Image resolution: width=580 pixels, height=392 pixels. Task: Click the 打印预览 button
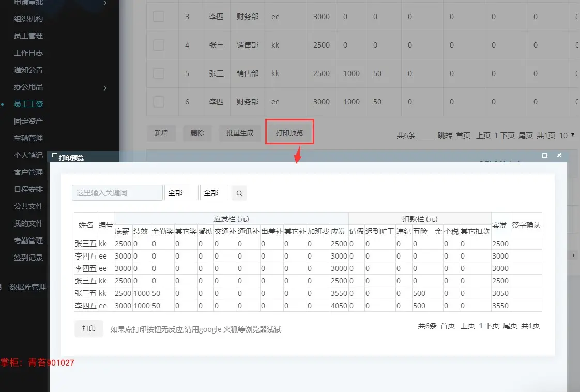(x=289, y=133)
